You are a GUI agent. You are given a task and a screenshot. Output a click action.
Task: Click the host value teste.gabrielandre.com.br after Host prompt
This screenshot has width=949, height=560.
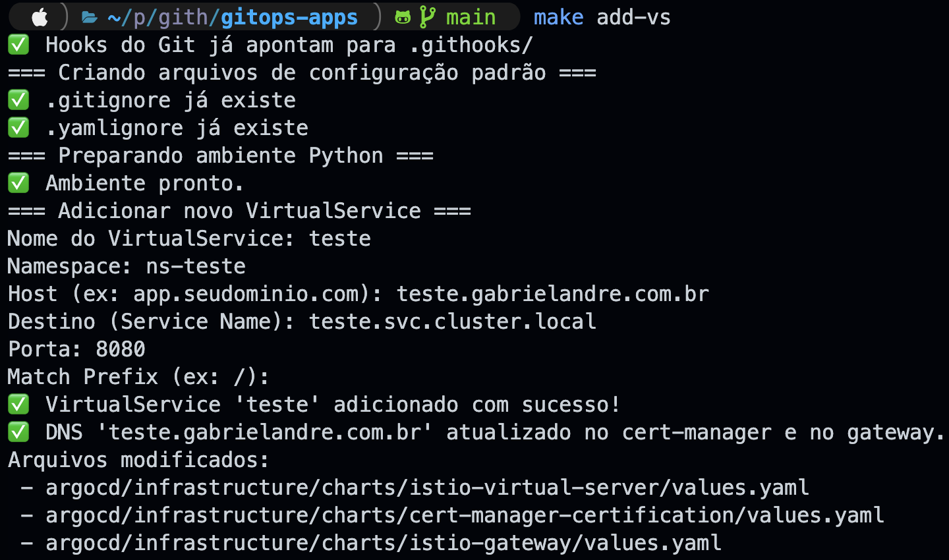point(552,294)
